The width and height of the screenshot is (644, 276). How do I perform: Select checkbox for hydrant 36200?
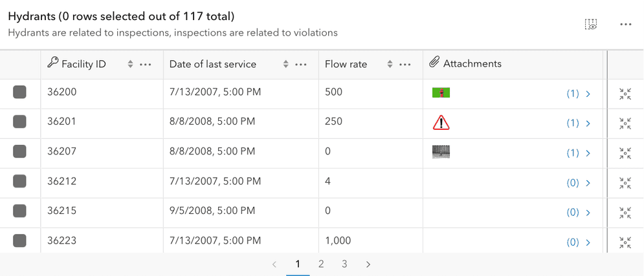tap(19, 93)
